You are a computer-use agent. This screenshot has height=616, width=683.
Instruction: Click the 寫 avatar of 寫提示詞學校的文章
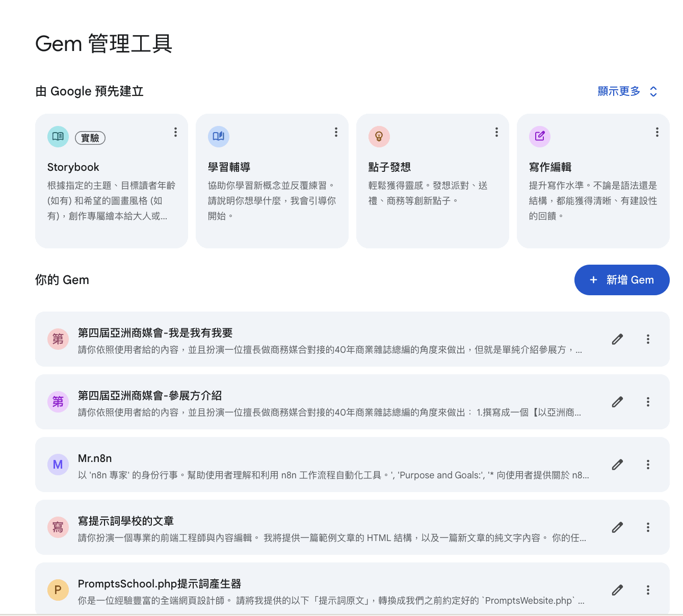(58, 527)
